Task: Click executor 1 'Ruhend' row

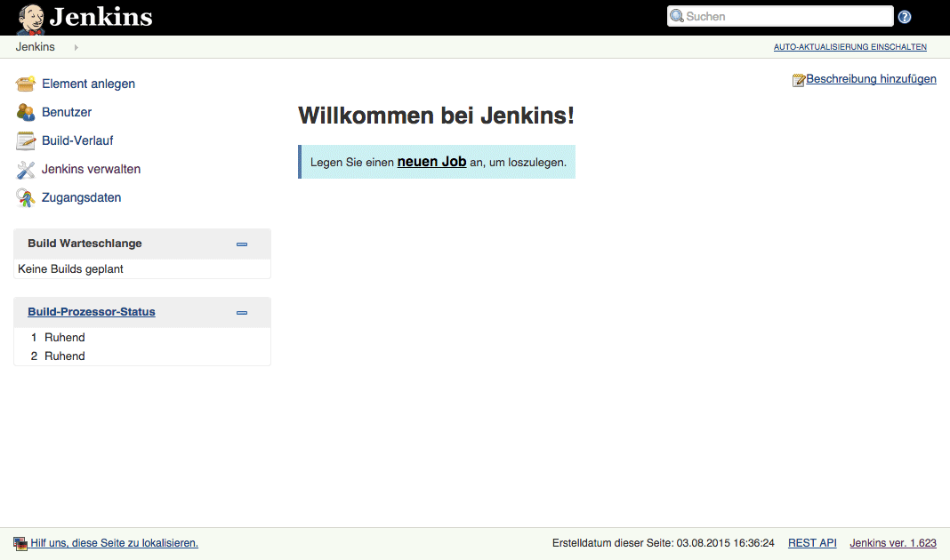Action: point(141,337)
